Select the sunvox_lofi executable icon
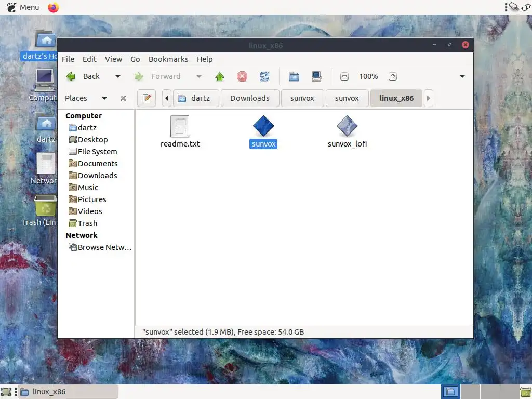Viewport: 532px width, 399px height. pyautogui.click(x=347, y=126)
